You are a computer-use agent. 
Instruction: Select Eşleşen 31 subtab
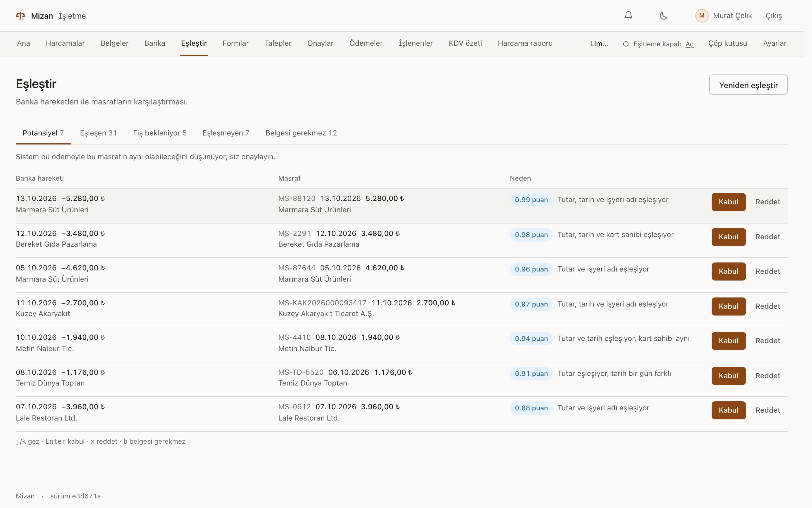(x=98, y=133)
